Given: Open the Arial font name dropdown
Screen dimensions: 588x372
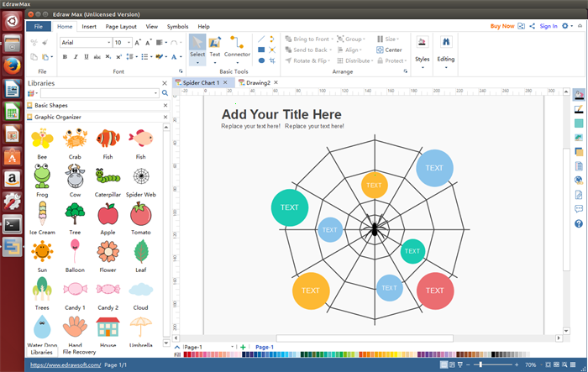Looking at the screenshot, I should tap(86, 42).
